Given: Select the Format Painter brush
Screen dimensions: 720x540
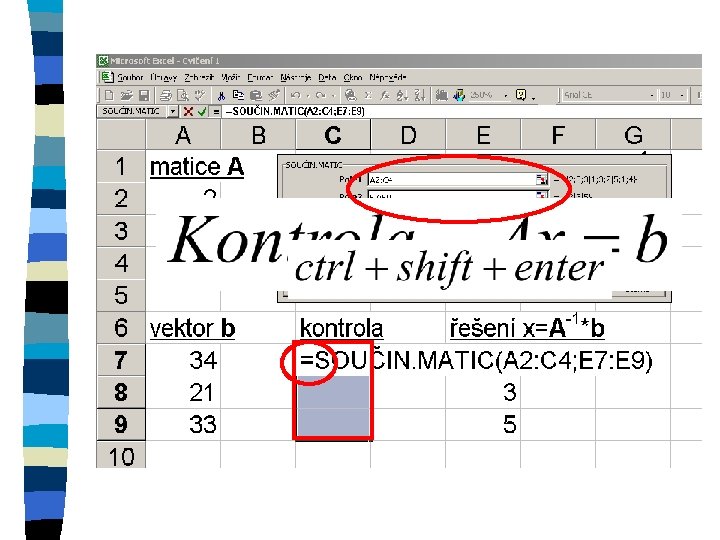Looking at the screenshot, I should (x=274, y=95).
